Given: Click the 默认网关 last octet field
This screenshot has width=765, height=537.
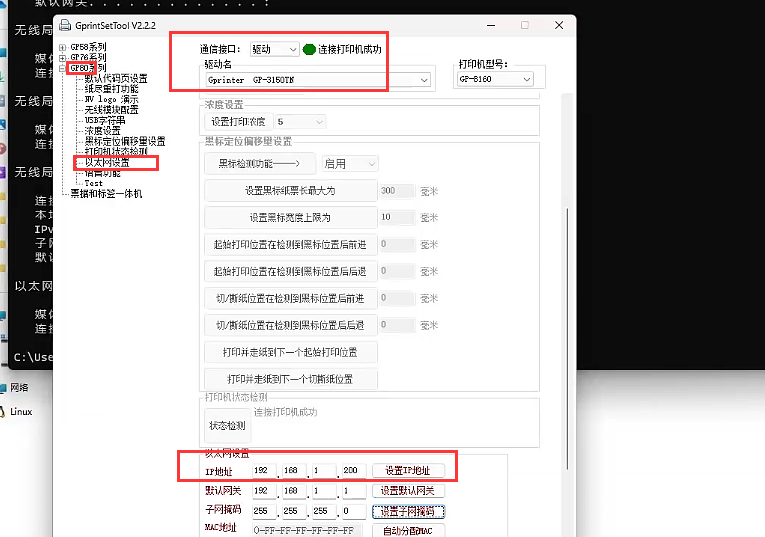Looking at the screenshot, I should pos(354,491).
